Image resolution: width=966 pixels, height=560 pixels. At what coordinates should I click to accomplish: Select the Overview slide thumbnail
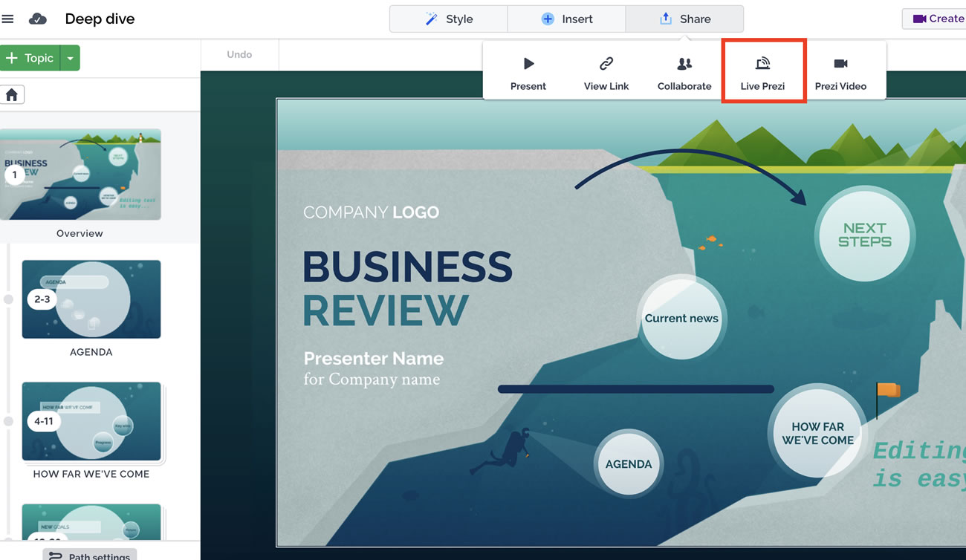(80, 175)
